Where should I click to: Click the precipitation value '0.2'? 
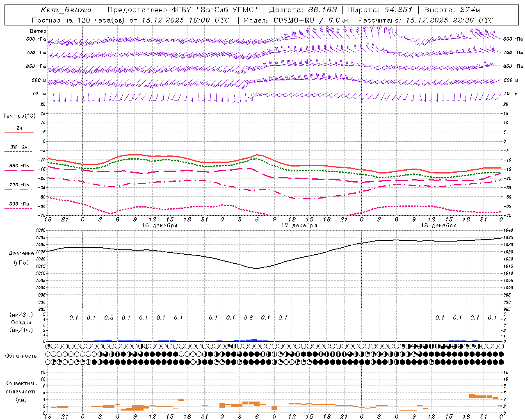[109, 317]
